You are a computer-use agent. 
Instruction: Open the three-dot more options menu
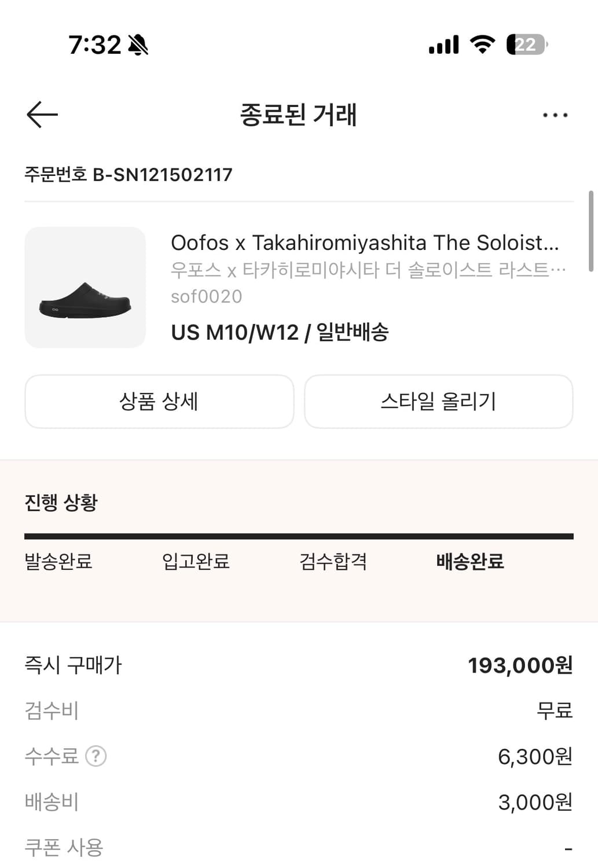[x=555, y=115]
